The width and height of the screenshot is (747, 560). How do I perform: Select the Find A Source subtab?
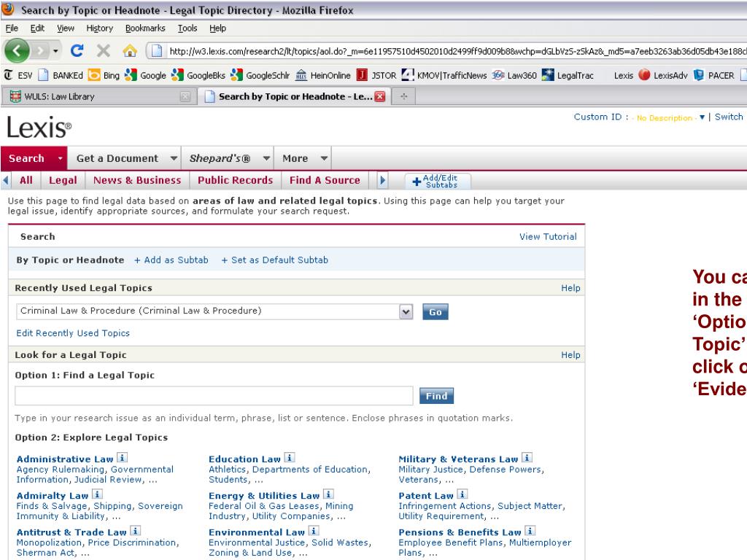tap(325, 181)
